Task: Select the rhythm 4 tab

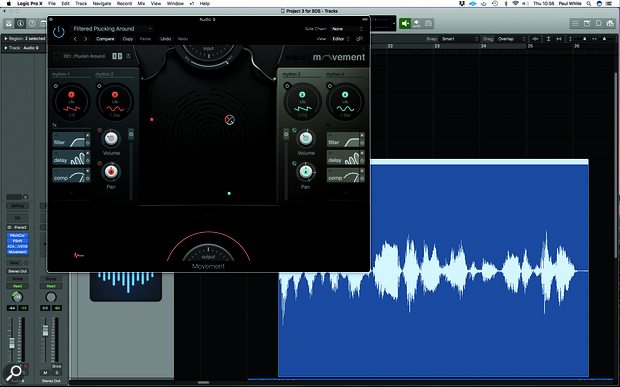Action: pyautogui.click(x=335, y=74)
